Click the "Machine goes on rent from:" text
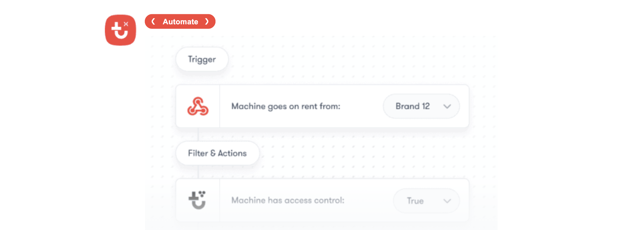The height and width of the screenshot is (230, 644). 286,106
